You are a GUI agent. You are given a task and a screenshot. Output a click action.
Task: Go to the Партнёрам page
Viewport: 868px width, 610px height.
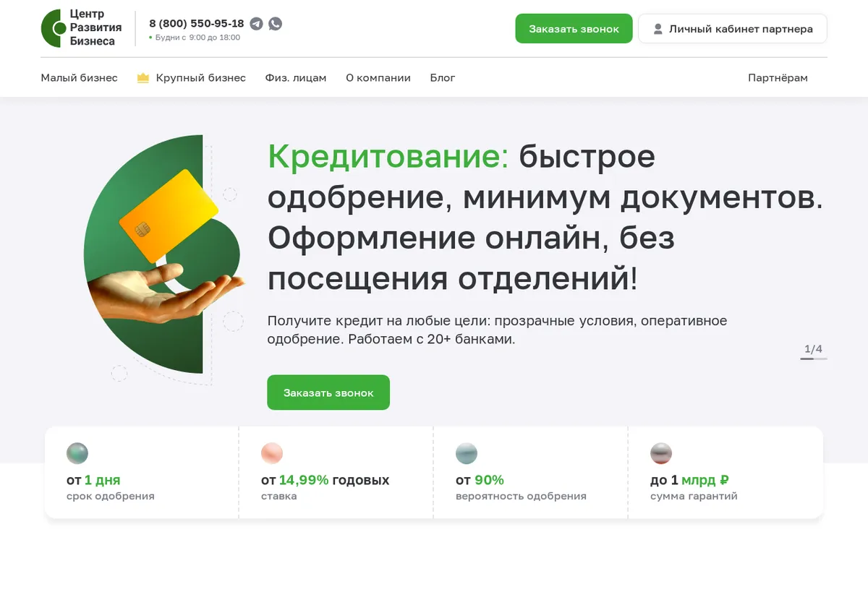778,78
